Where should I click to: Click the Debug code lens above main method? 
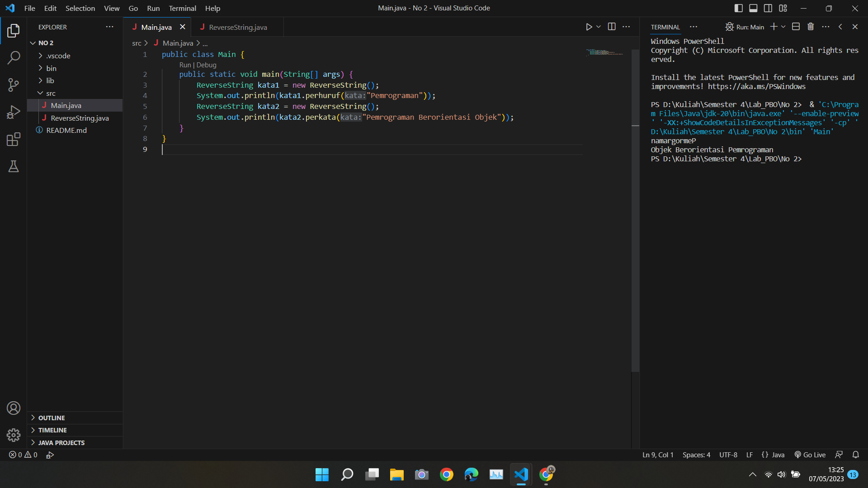tap(207, 65)
